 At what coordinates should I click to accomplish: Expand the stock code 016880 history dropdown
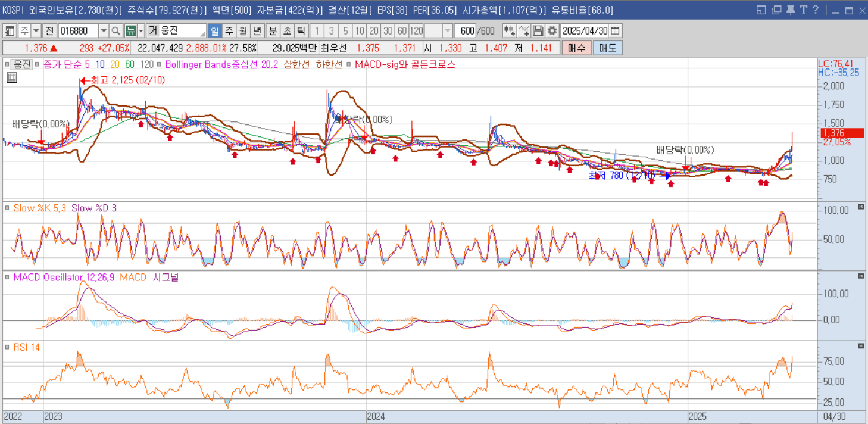point(104,31)
